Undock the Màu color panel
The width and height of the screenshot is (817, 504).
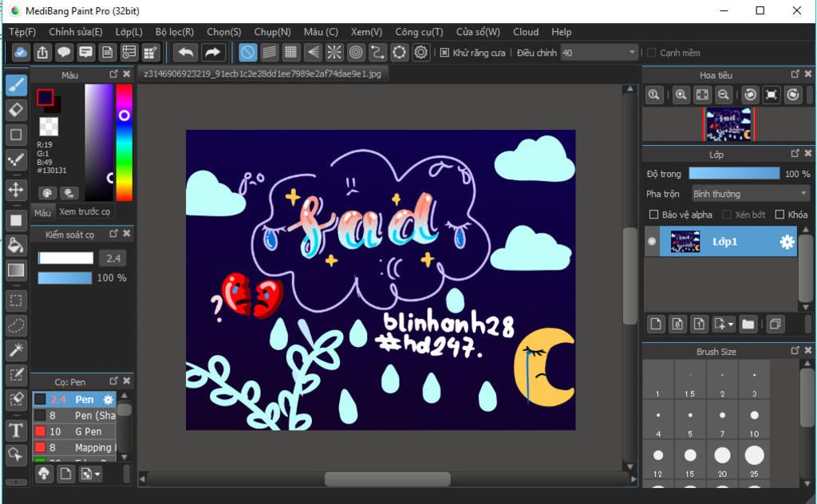pyautogui.click(x=113, y=74)
